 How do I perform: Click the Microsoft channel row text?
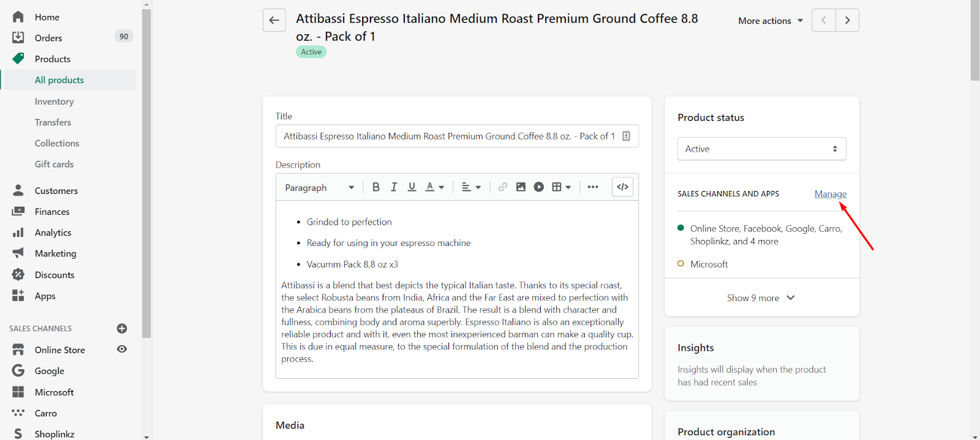709,264
